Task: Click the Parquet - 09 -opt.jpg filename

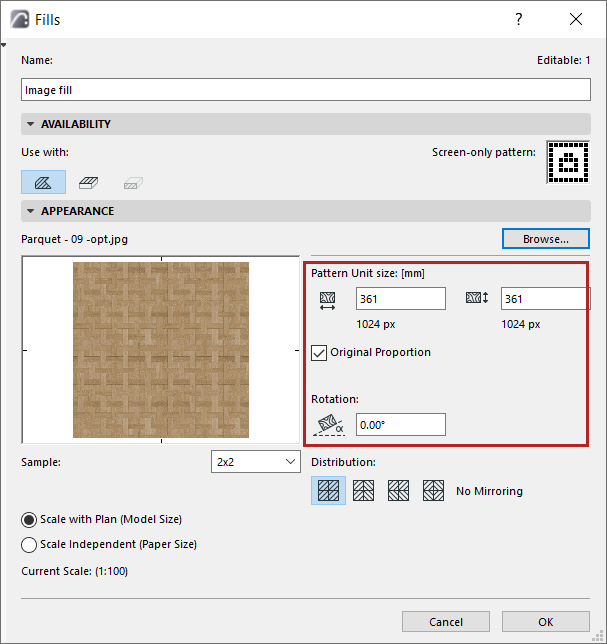Action: pos(74,239)
